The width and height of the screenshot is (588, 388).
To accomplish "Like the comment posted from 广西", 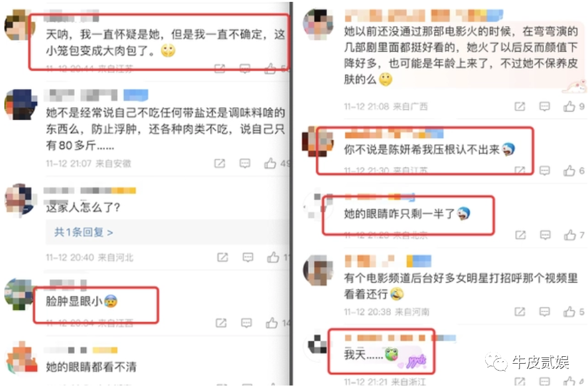I will click(569, 106).
